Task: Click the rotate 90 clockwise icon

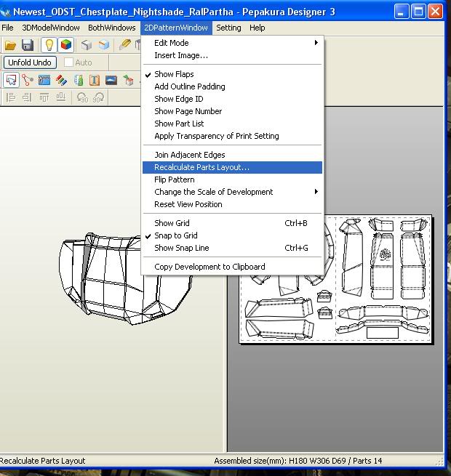Action: [98, 97]
